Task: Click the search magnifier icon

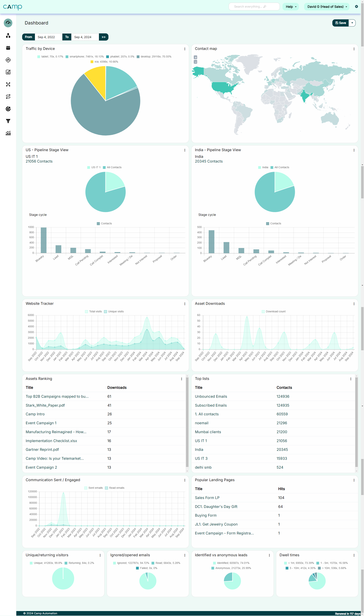Action: point(265,7)
